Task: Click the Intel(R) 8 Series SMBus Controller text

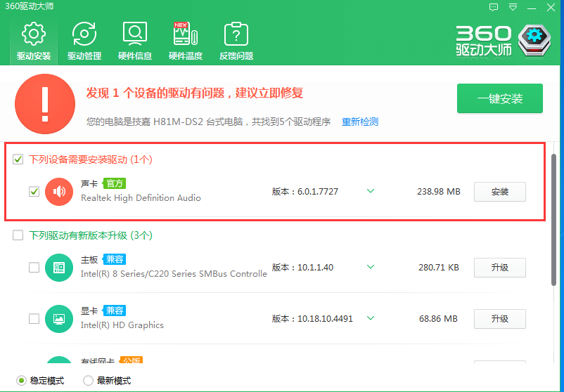Action: (174, 274)
